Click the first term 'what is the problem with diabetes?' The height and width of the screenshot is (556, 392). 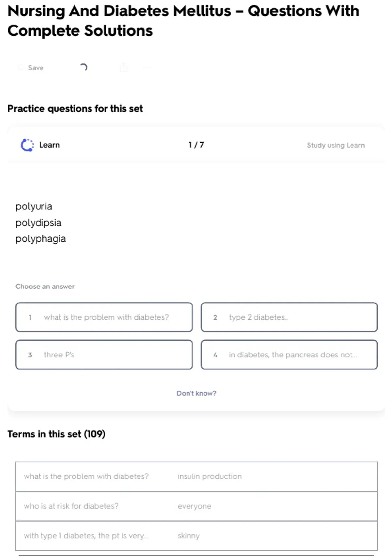[86, 477]
